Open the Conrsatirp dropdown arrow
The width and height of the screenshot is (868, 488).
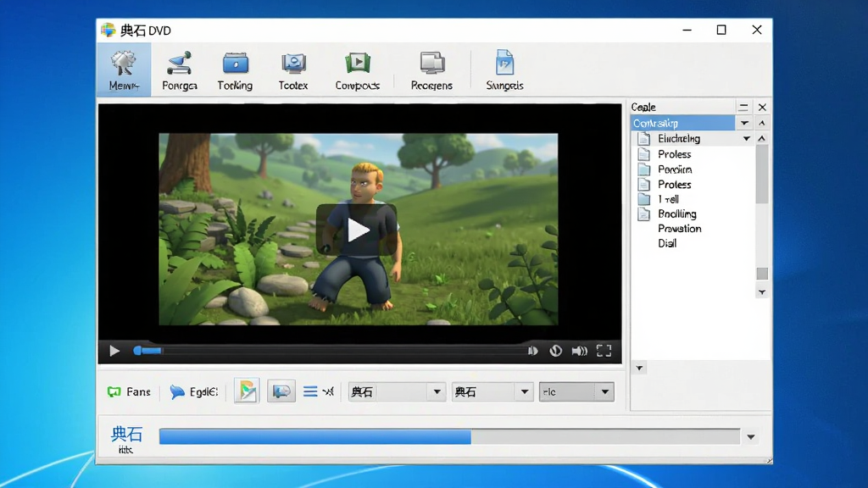coord(744,123)
